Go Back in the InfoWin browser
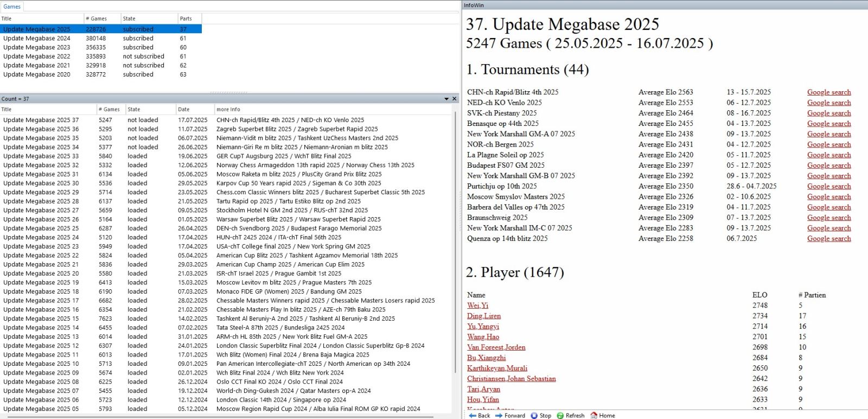Viewport: 868px width, 419px height. 480,415
